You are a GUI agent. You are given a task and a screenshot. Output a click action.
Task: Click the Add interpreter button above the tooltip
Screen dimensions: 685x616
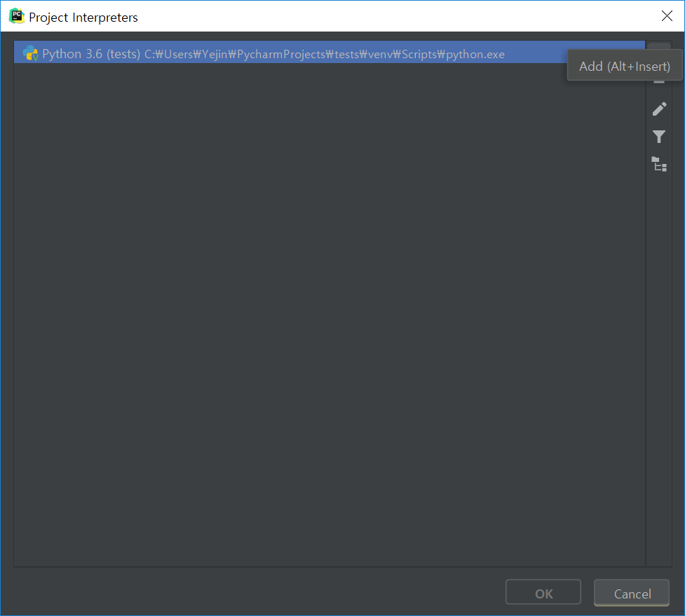[659, 46]
